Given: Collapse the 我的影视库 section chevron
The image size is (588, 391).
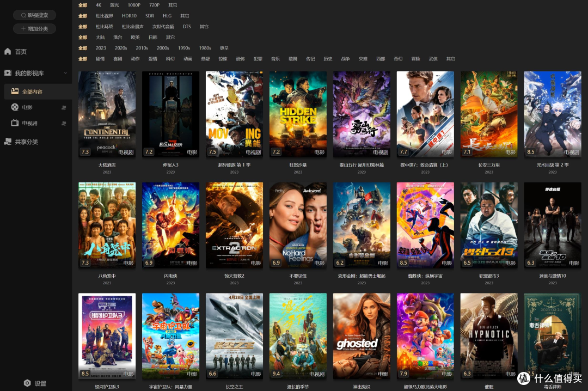Looking at the screenshot, I should tap(65, 73).
